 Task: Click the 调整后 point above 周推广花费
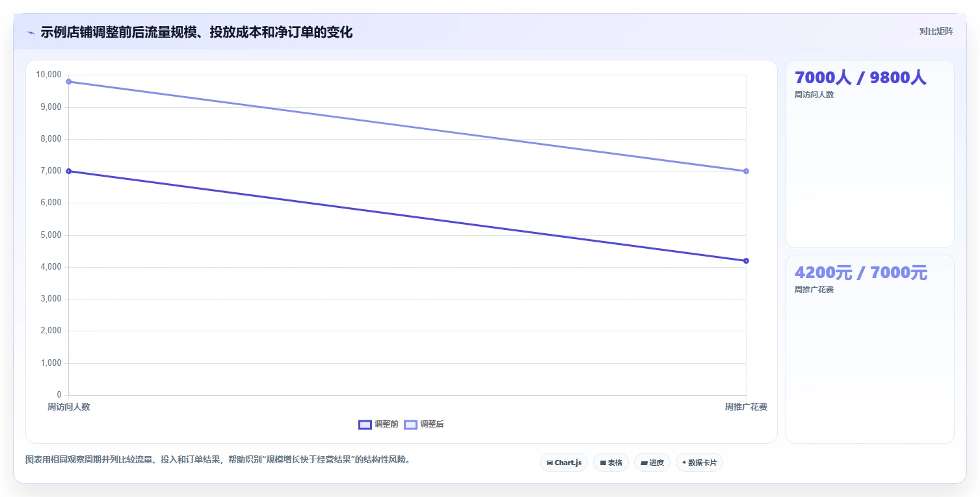[746, 172]
